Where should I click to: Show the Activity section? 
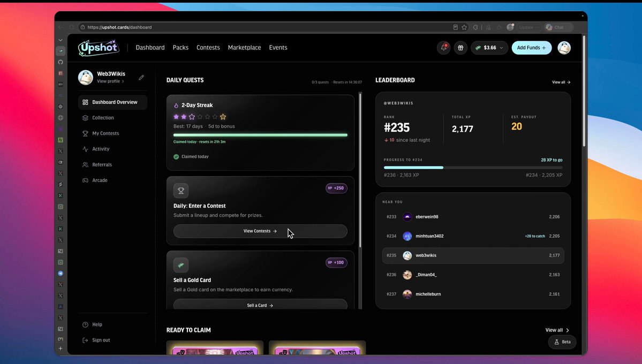tap(112, 149)
